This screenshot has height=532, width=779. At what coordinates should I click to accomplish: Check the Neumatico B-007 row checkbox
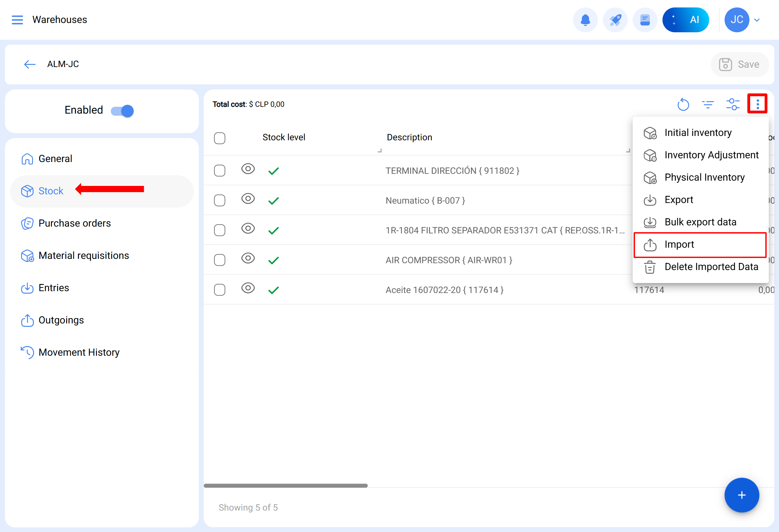[220, 200]
